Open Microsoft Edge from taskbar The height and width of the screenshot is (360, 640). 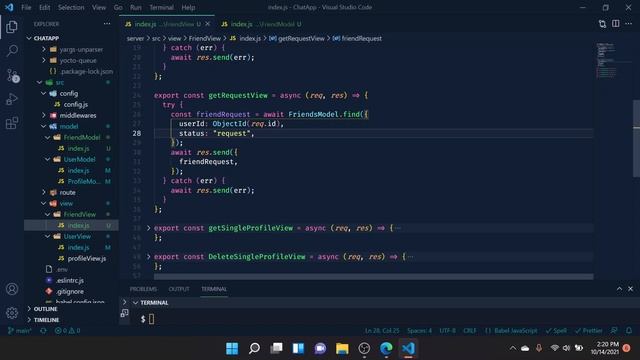point(386,348)
